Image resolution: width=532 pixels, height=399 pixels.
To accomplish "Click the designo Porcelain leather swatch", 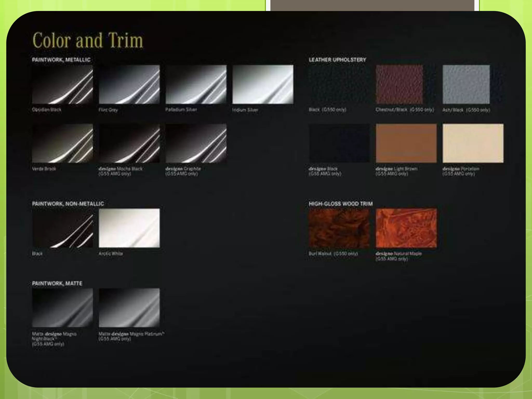I will pyautogui.click(x=473, y=143).
